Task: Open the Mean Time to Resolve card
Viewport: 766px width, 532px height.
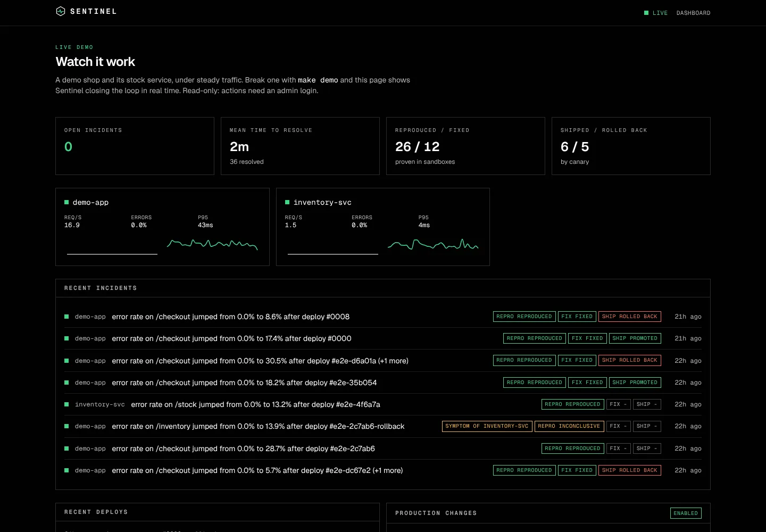Action: click(300, 146)
